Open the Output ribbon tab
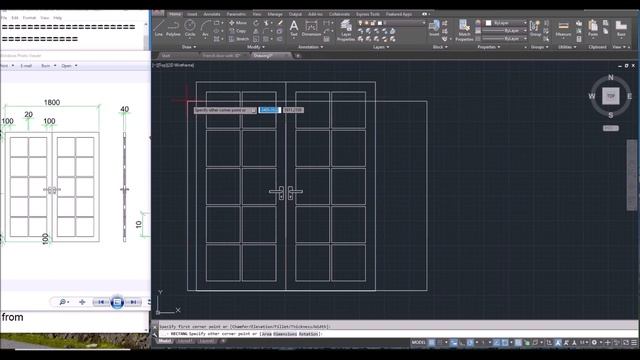The height and width of the screenshot is (360, 640). [295, 14]
